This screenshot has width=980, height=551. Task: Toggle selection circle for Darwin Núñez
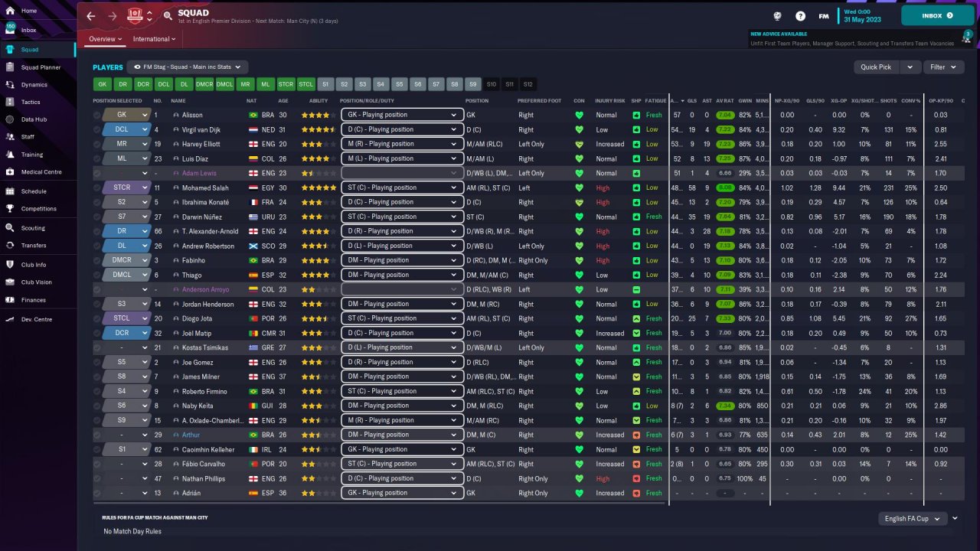[x=96, y=217]
